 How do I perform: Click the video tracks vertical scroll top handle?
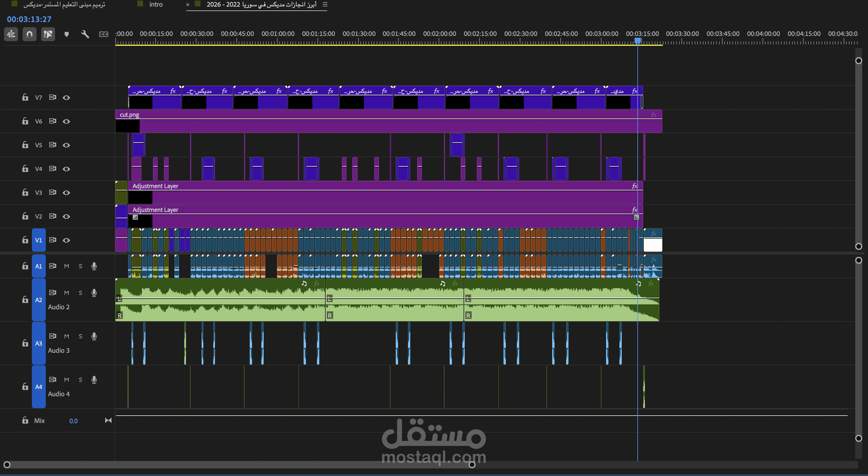tap(858, 61)
